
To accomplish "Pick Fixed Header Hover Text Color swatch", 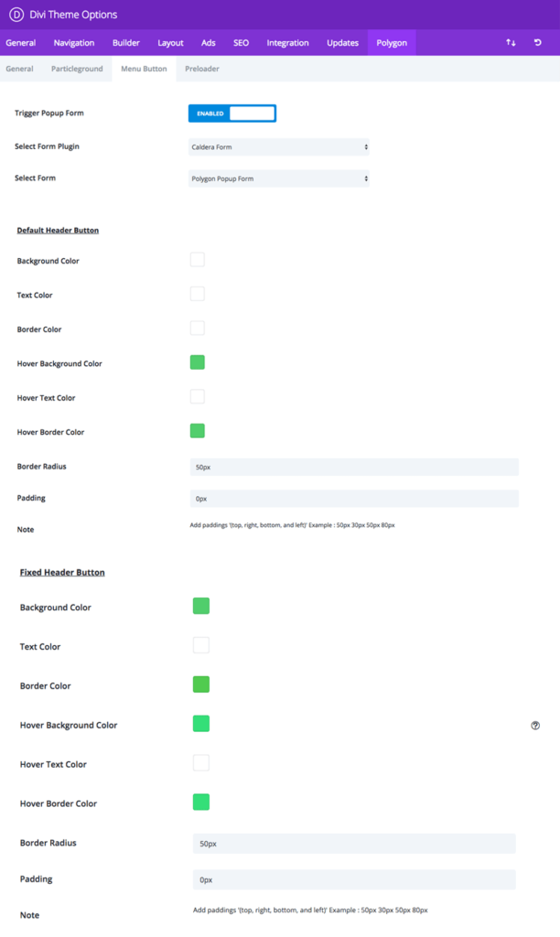I will pos(201,763).
